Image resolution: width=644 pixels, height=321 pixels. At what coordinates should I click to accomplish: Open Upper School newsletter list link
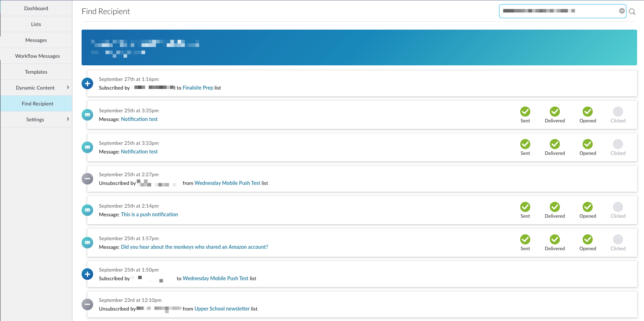coord(222,309)
